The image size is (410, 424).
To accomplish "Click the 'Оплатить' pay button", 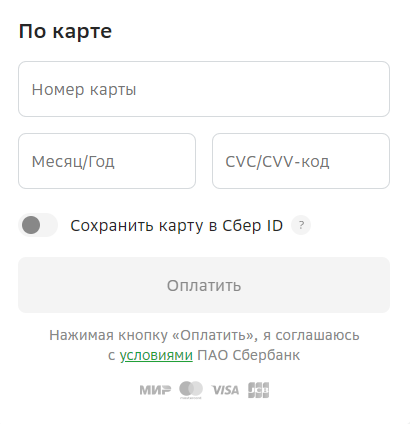I will pos(204,285).
